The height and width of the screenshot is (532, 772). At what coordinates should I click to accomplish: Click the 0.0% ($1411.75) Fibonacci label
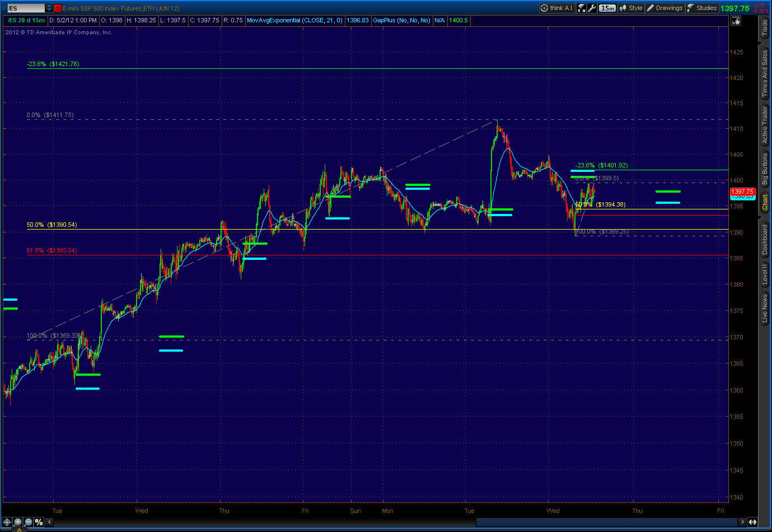coord(50,115)
